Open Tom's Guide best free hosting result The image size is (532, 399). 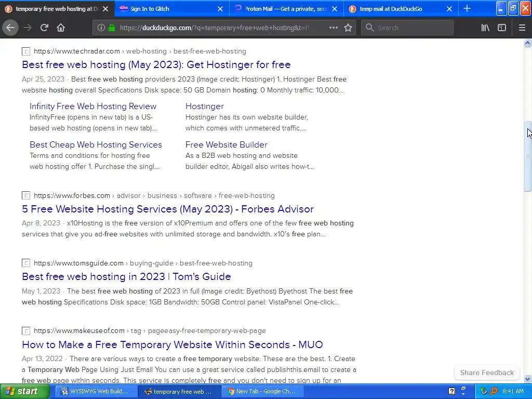126,276
